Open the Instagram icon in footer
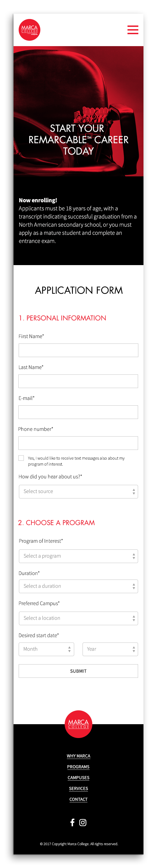The height and width of the screenshot is (868, 157). point(83,822)
